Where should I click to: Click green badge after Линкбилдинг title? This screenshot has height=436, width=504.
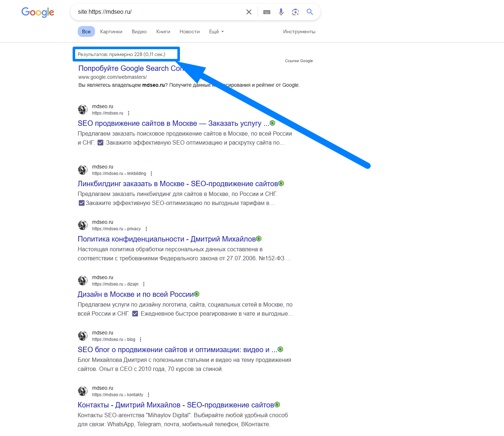281,183
